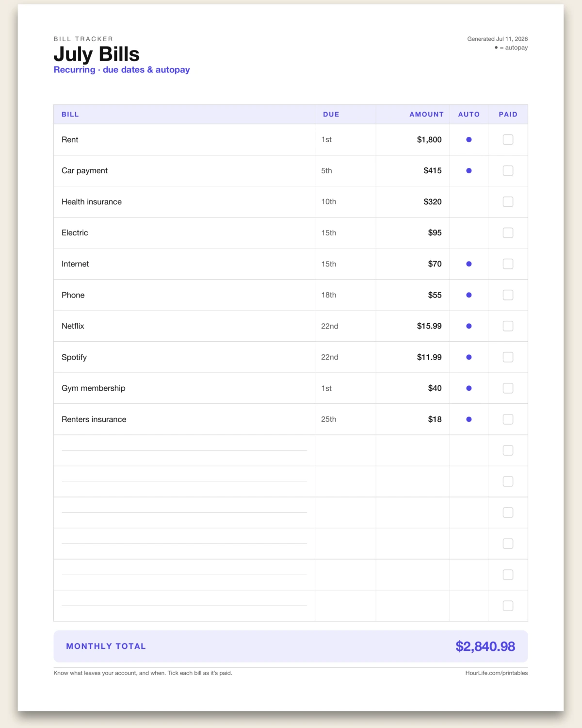Click the autopay dot in Phone row
The image size is (582, 728).
469,295
